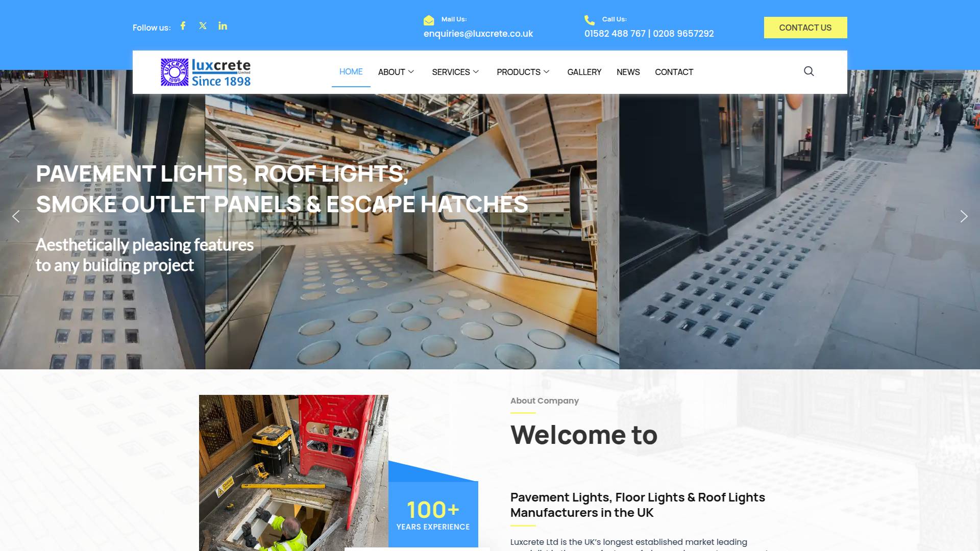Click the Luxcrete Since 1898 logo

click(x=206, y=72)
